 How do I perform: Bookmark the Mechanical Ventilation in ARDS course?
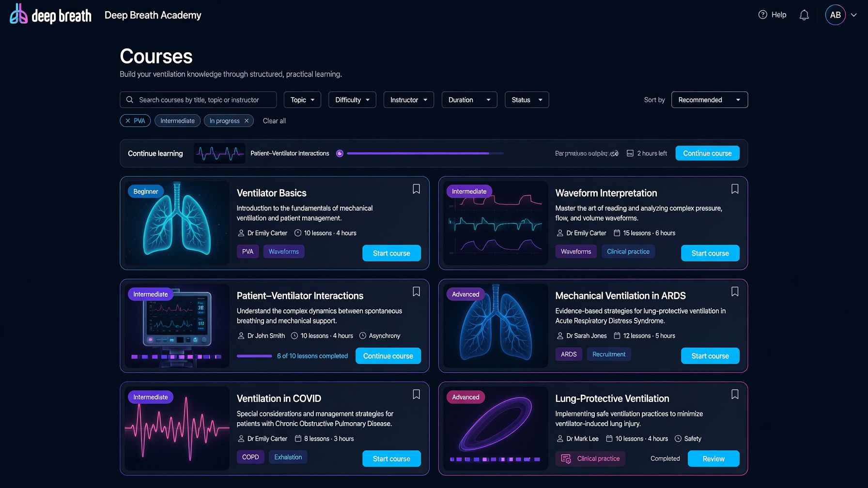click(x=735, y=291)
